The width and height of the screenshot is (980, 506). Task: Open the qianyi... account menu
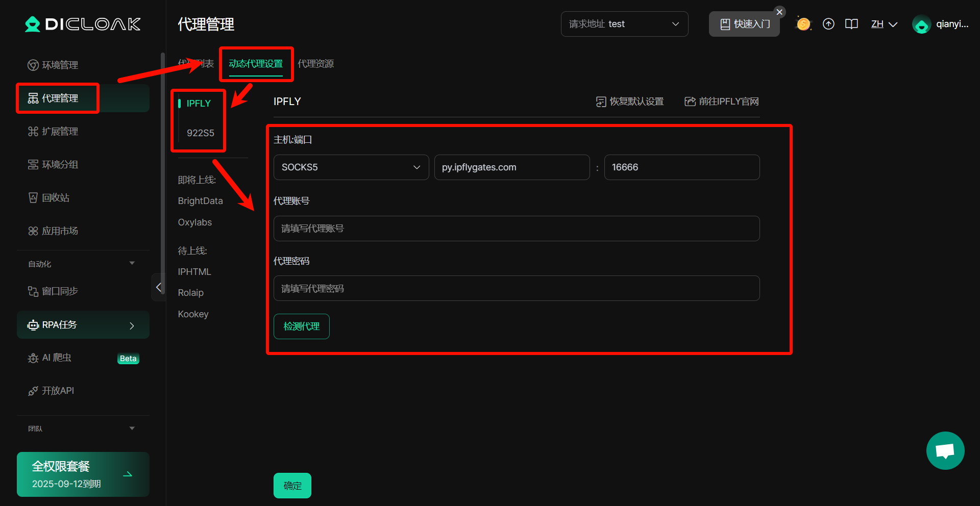[952, 24]
